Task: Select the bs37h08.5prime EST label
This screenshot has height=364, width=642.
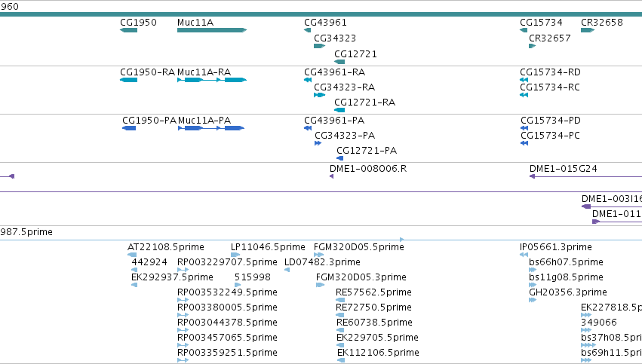Action: (611, 338)
